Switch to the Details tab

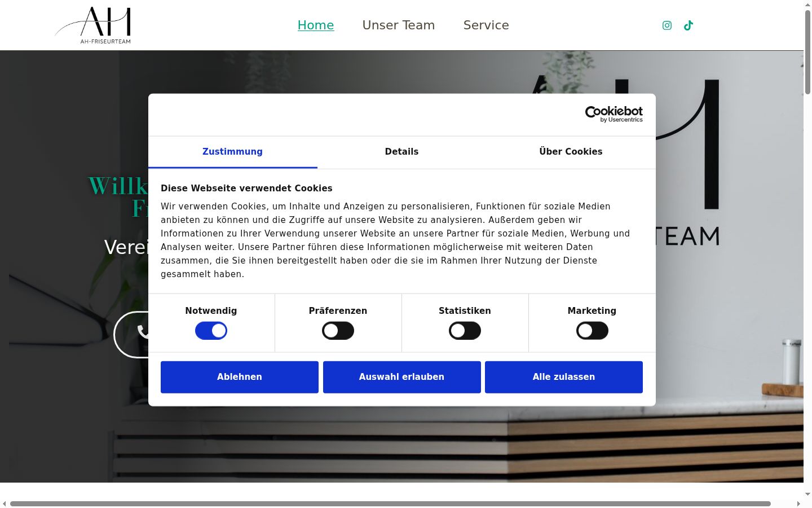click(x=401, y=152)
